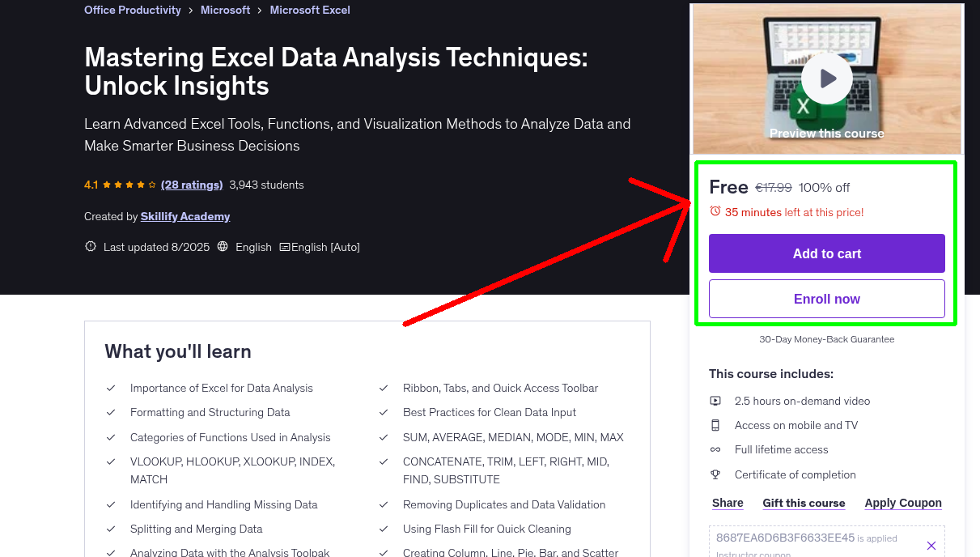Click the infinity lifetime access icon
The height and width of the screenshot is (557, 980).
pos(715,449)
